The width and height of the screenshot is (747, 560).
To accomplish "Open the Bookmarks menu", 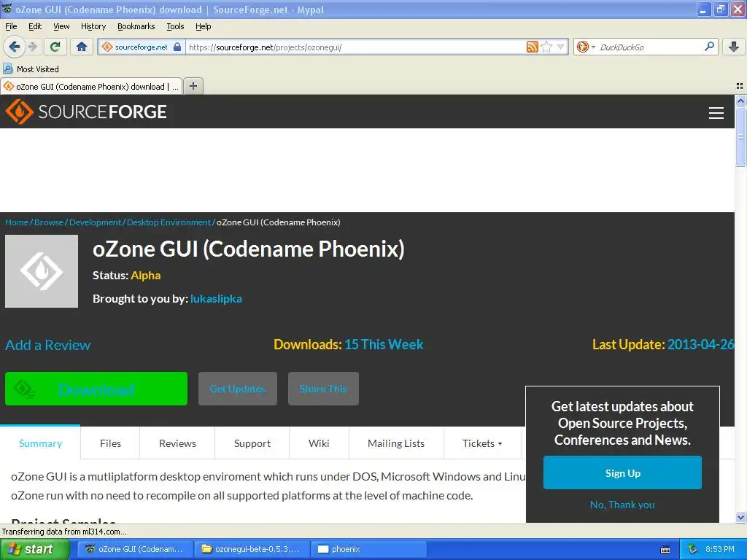I will click(136, 26).
